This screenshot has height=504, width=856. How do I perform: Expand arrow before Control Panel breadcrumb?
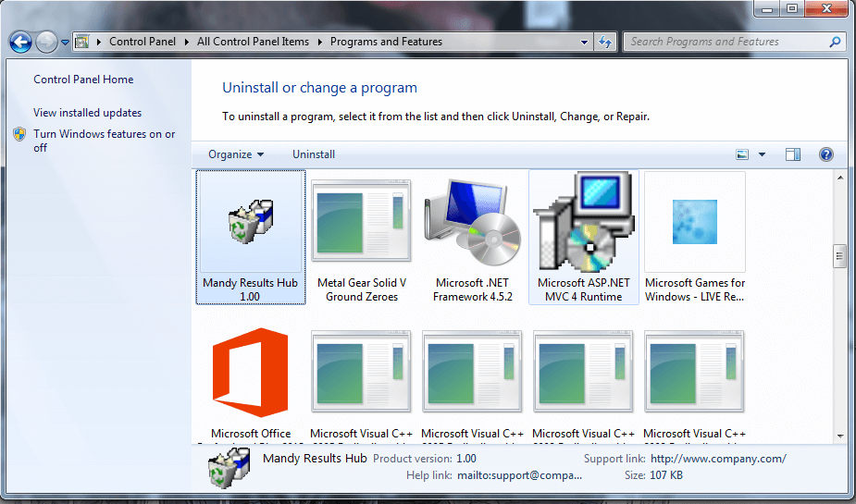coord(99,42)
